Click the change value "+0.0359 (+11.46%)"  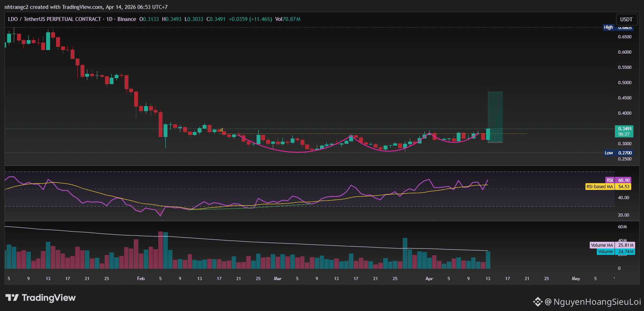(x=251, y=19)
